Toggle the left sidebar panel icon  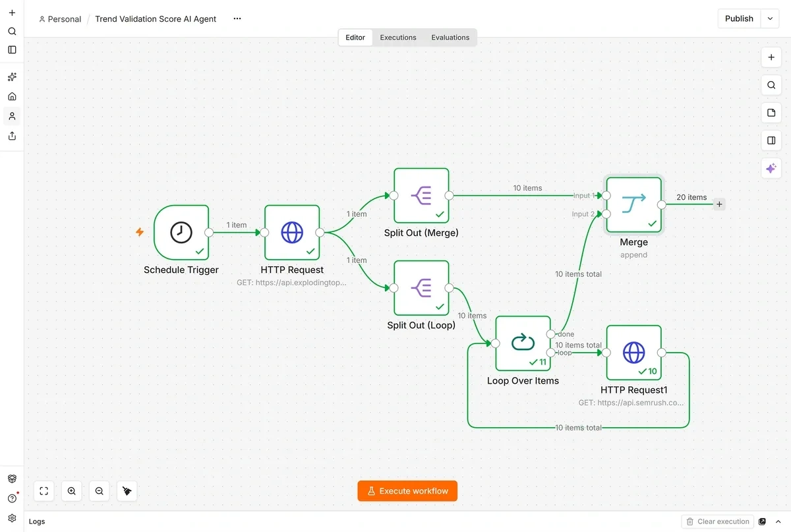coord(12,49)
